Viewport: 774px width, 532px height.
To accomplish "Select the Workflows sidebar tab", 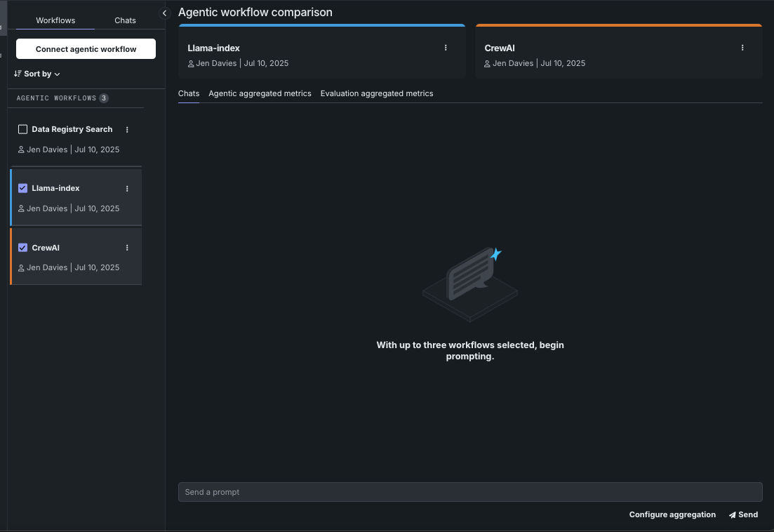I will [55, 20].
